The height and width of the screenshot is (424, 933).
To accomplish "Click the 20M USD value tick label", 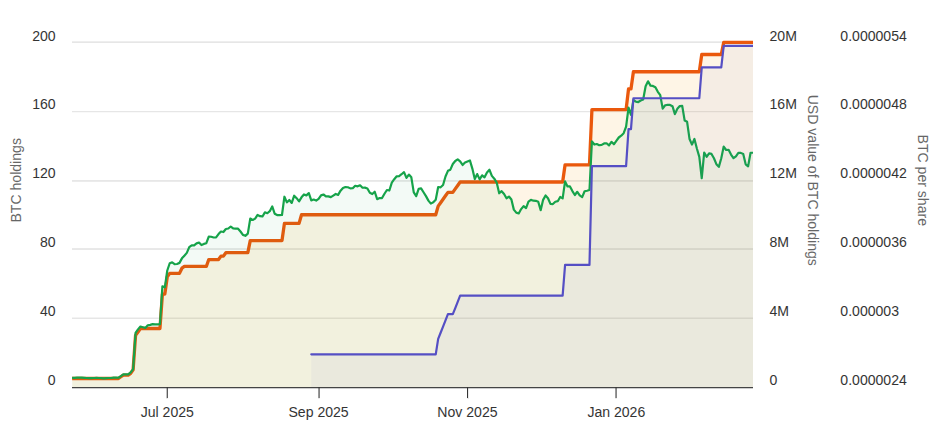I will pyautogui.click(x=782, y=37).
